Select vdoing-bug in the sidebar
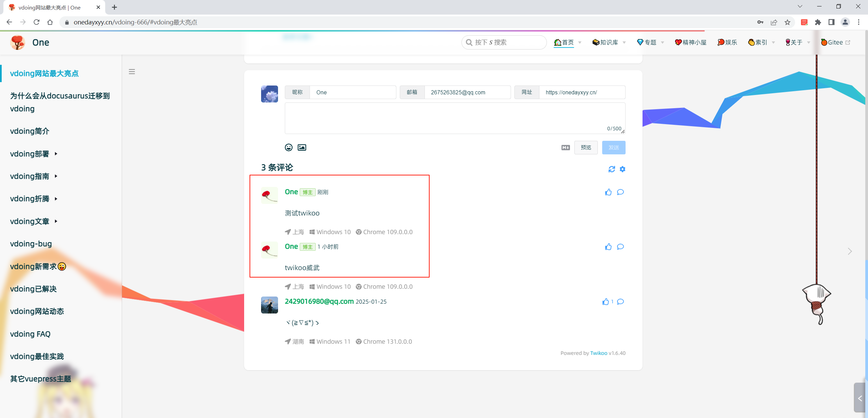868x418 pixels. pos(31,244)
